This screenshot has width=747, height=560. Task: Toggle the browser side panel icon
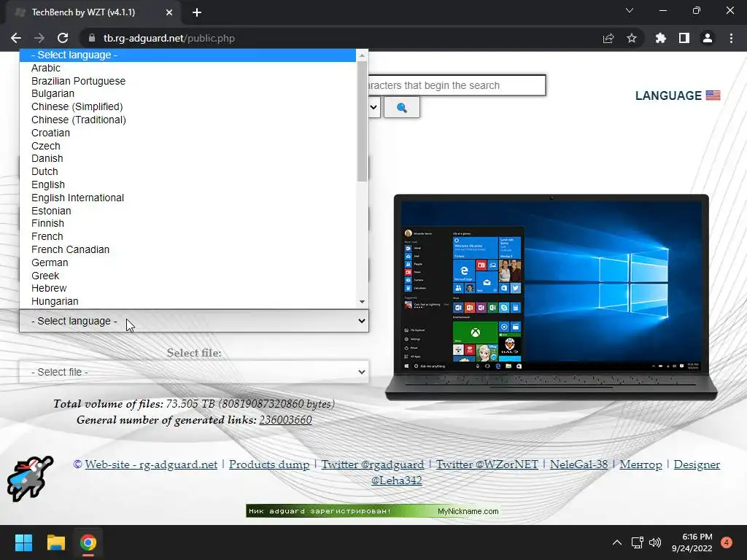684,38
